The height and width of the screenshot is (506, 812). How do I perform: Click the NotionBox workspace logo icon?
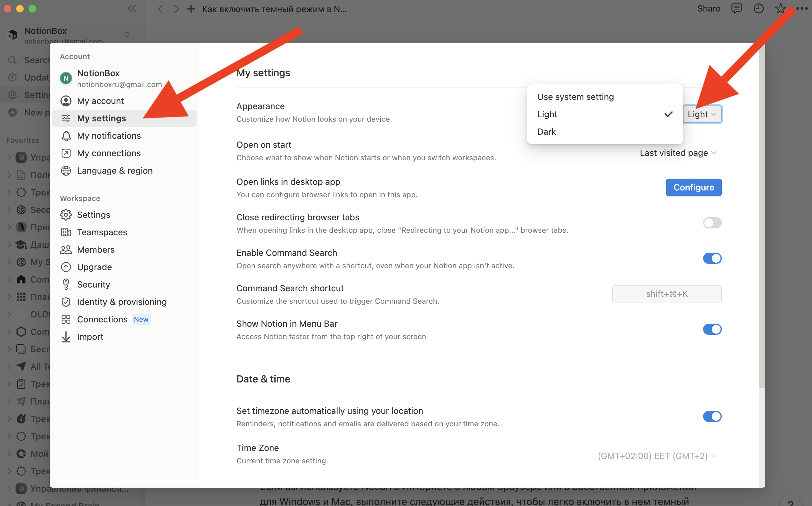(x=13, y=35)
